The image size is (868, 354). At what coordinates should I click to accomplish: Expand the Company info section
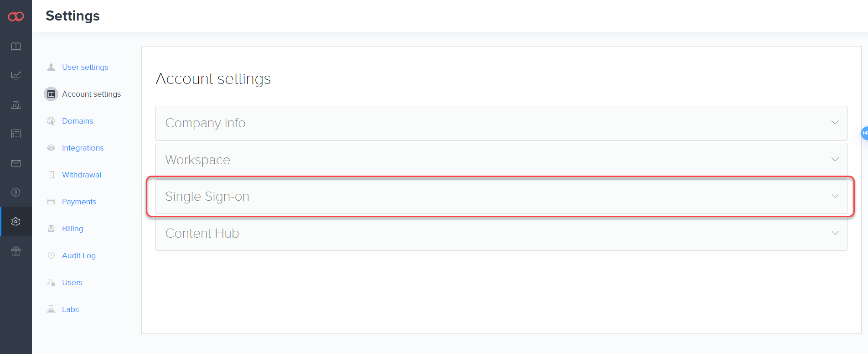(x=835, y=123)
